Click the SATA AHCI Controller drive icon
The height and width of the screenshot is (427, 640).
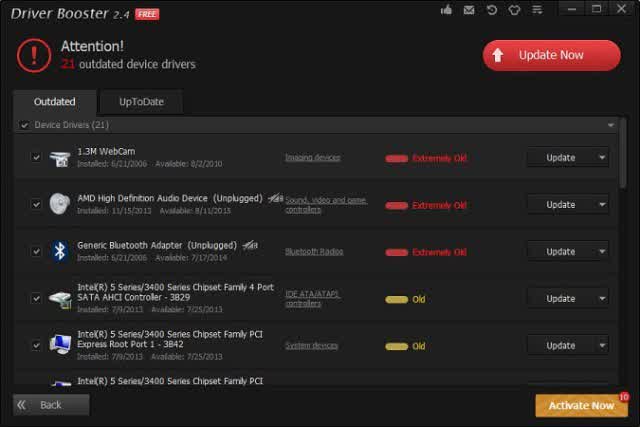point(60,300)
